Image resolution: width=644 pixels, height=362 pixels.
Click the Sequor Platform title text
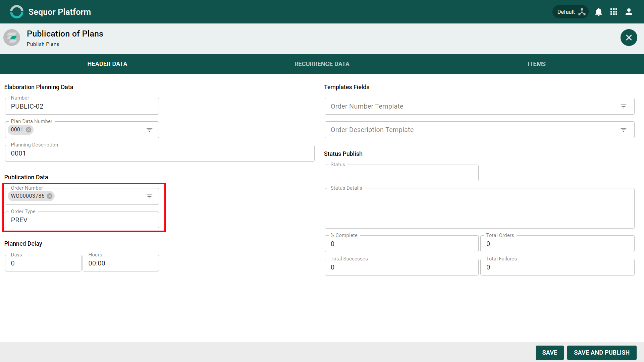(x=60, y=12)
